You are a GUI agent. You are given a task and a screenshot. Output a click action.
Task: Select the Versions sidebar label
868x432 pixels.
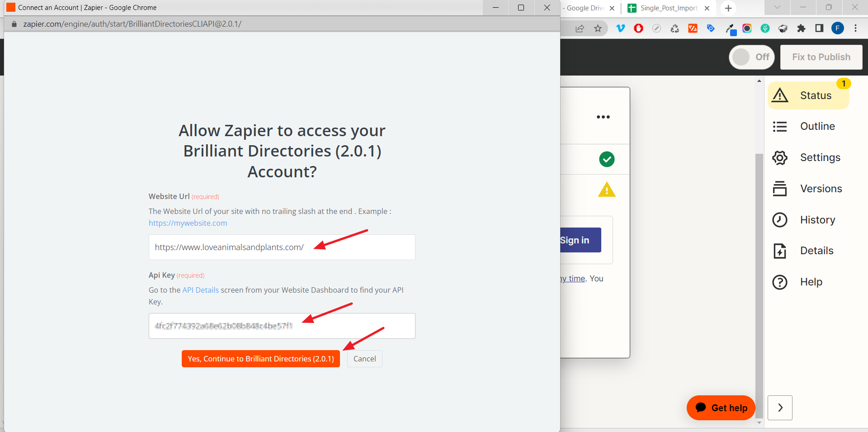click(821, 189)
